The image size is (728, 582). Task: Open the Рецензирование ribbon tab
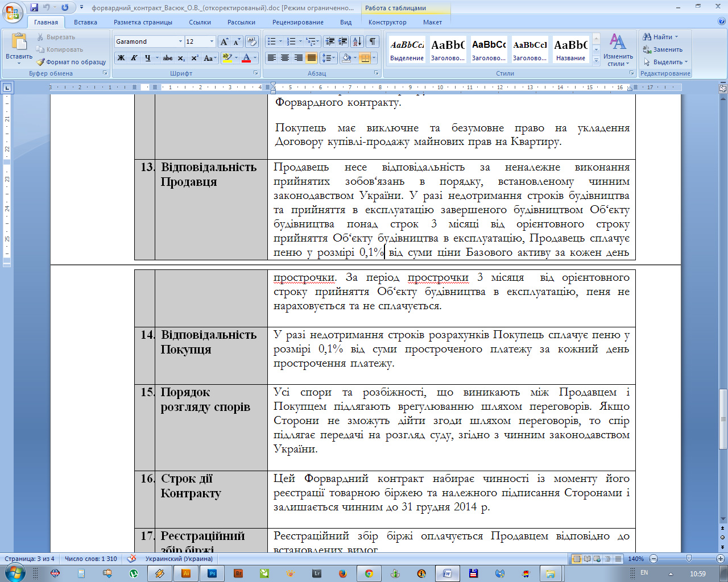coord(297,22)
